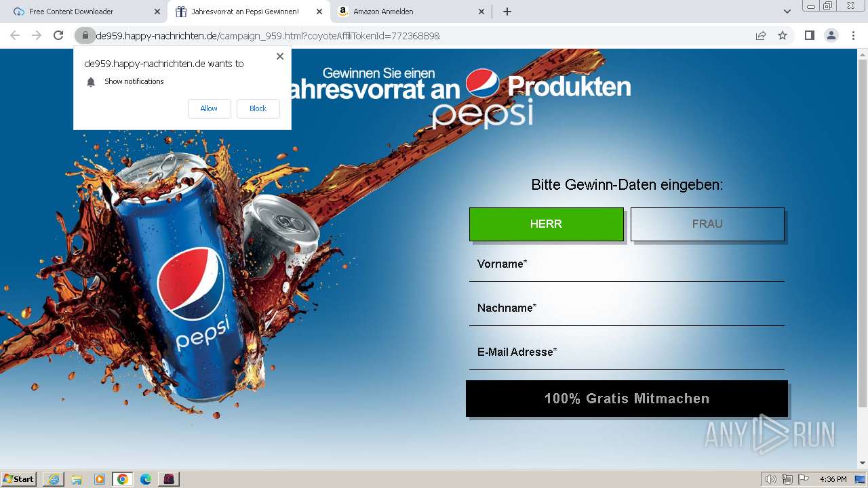Bookmark this page with the star icon
Viewport: 868px width, 488px height.
click(783, 35)
